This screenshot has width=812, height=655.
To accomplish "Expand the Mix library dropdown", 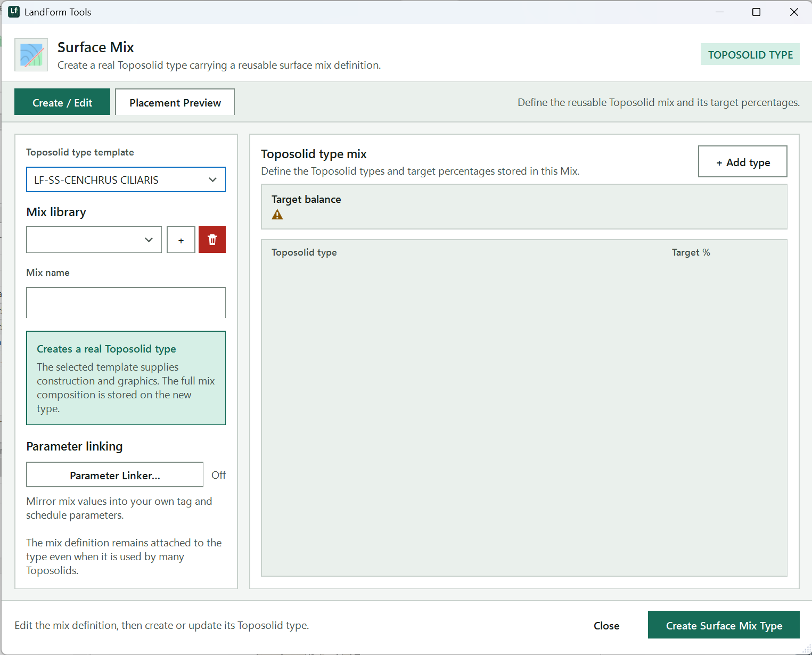I will pos(94,240).
